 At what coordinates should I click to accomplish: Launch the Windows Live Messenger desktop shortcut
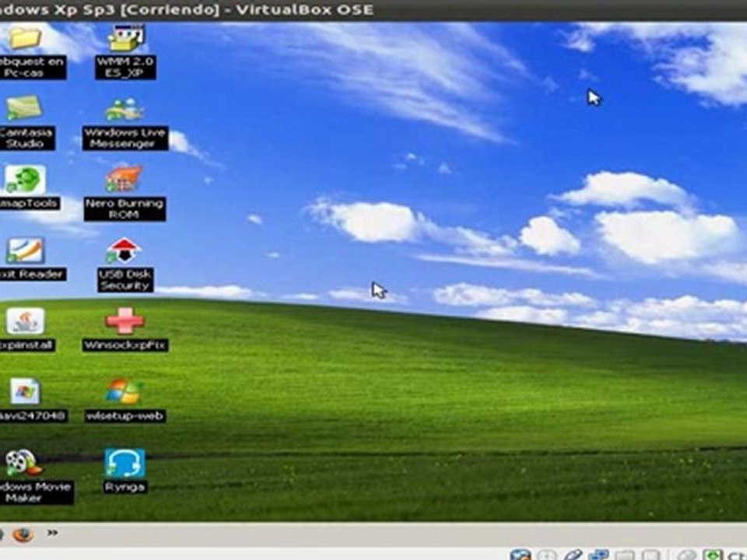124,110
